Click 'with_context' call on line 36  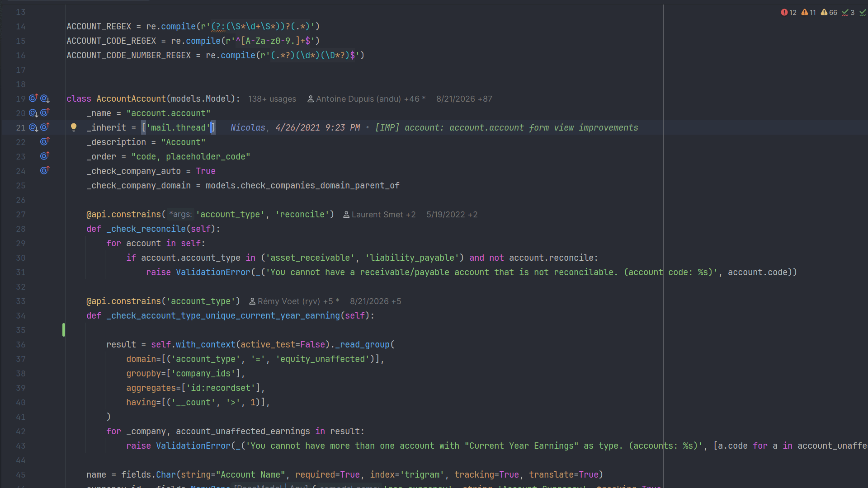(206, 345)
